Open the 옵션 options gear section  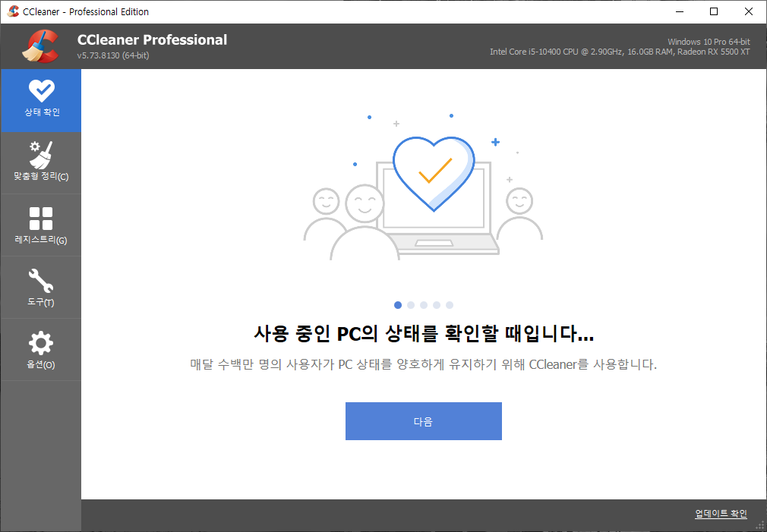click(x=41, y=350)
